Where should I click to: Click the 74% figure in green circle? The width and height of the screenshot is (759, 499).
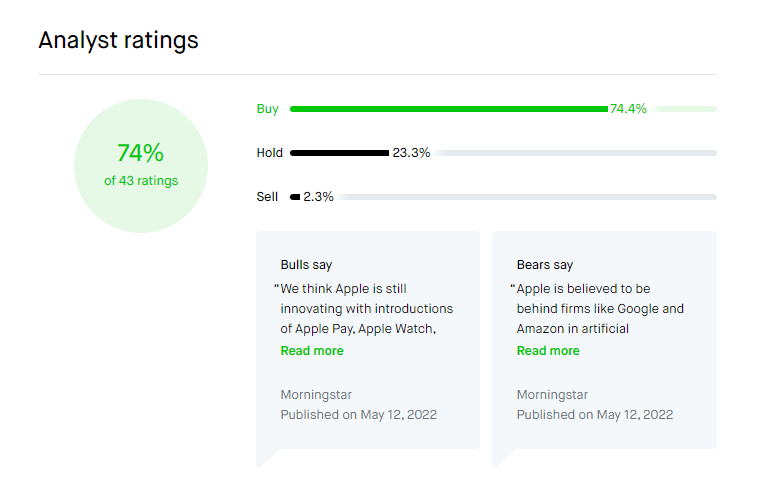tap(140, 153)
